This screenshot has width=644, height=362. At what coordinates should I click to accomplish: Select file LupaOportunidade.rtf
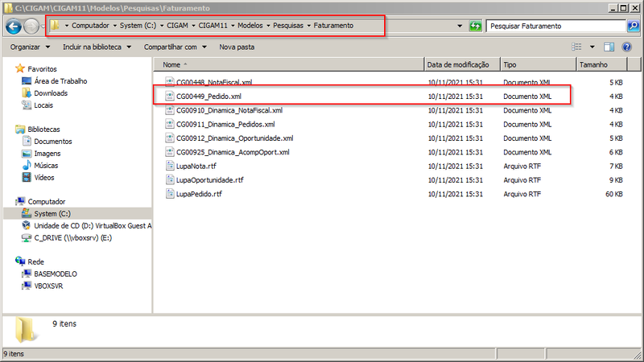click(x=209, y=180)
